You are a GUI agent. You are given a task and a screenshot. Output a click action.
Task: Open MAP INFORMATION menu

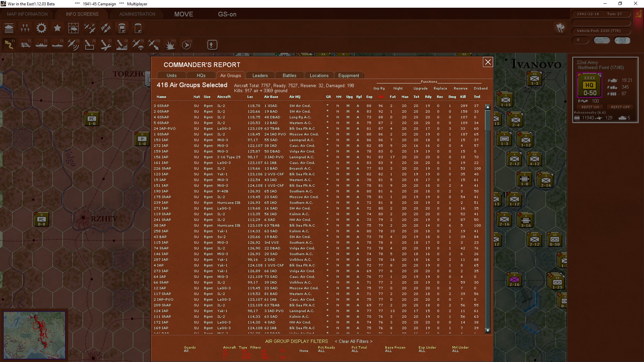[27, 14]
